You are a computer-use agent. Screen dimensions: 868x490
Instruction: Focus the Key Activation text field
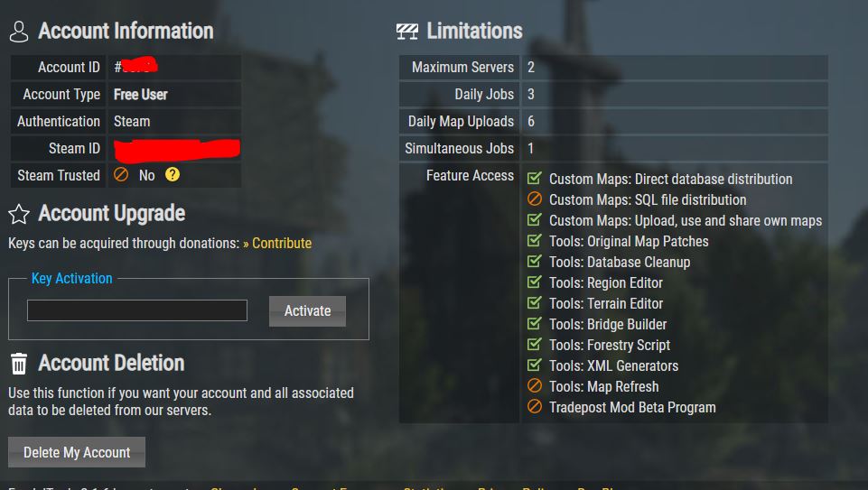[136, 310]
